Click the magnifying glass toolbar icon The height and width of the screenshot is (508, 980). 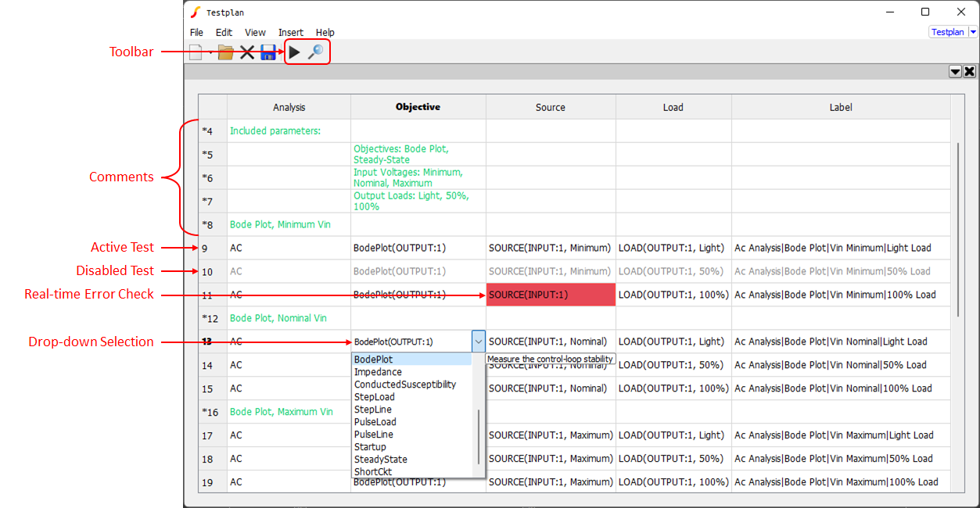click(x=315, y=52)
